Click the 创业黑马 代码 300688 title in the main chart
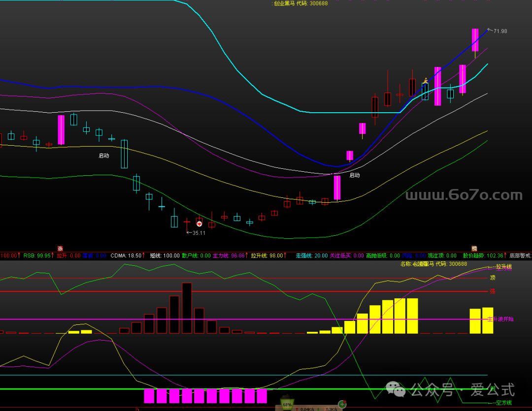The image size is (532, 411). 300,3
